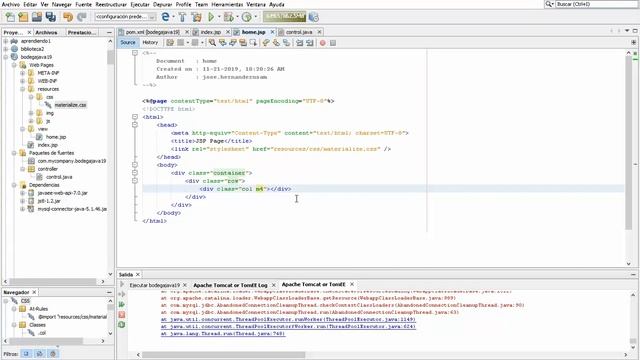Select mysql-connector-java jar dependency
Image resolution: width=640 pixels, height=360 pixels.
(x=72, y=209)
